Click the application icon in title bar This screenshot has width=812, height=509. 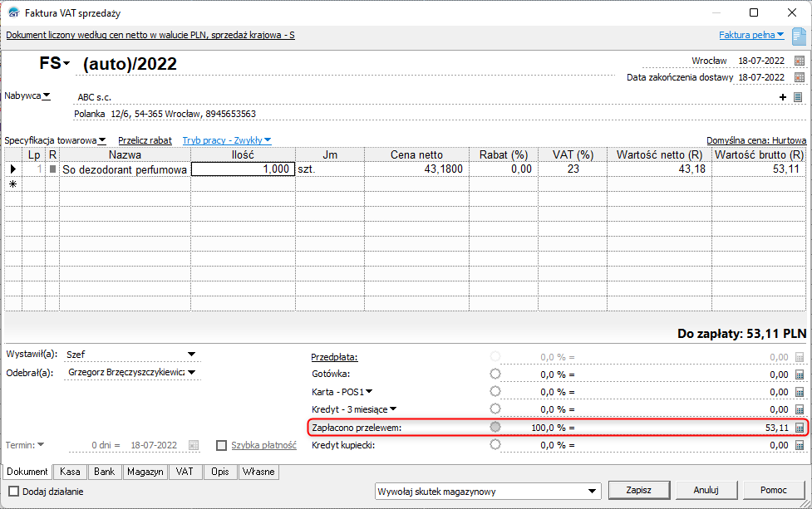[x=14, y=13]
